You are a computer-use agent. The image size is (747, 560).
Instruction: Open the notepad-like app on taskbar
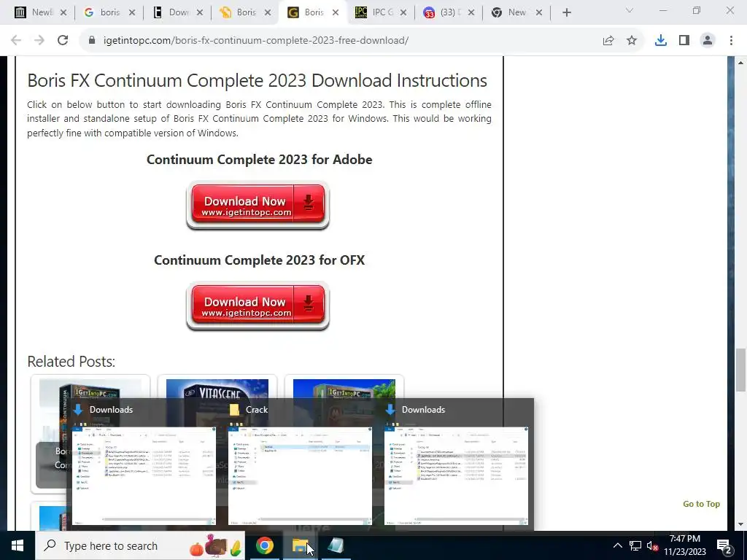[336, 545]
